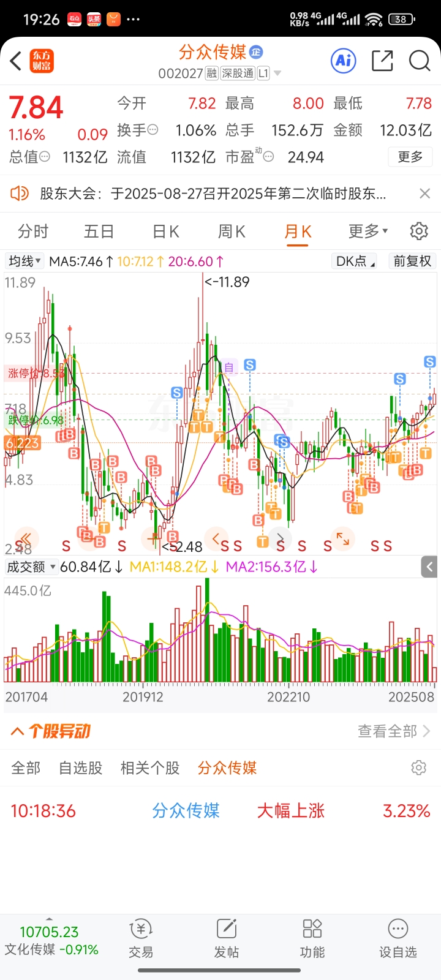Tap the 融 margin badge
This screenshot has width=441, height=980.
(211, 73)
